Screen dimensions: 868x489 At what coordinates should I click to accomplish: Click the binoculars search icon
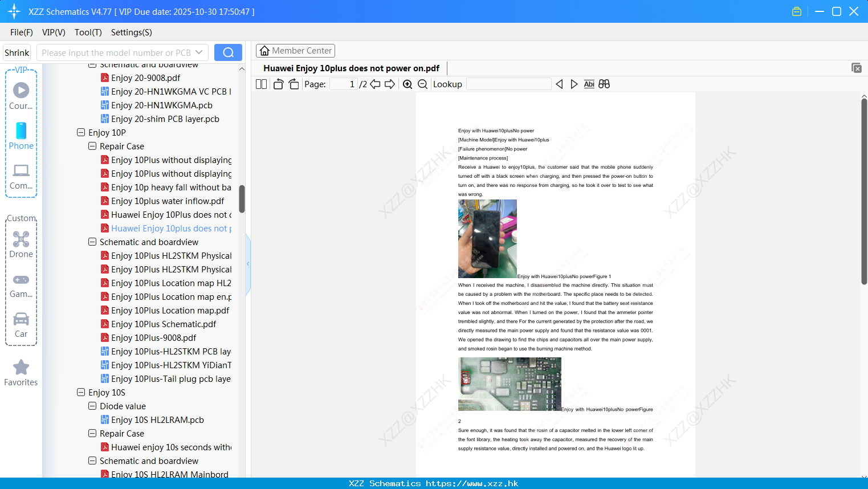(604, 84)
